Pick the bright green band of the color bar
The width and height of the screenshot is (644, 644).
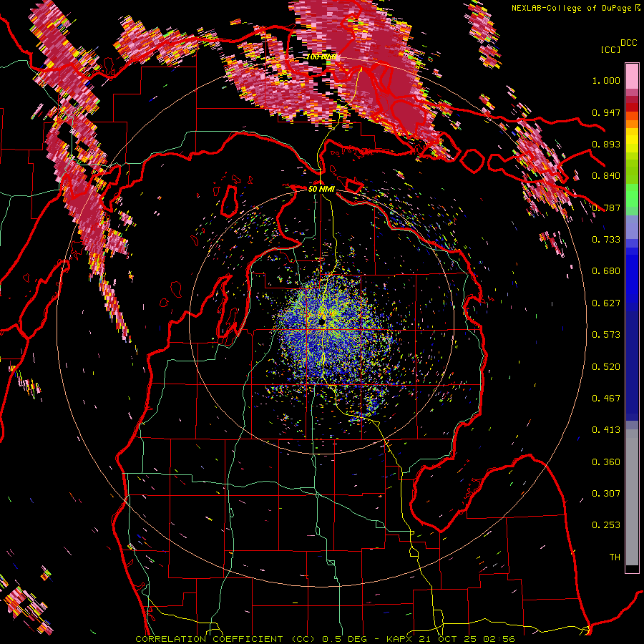pyautogui.click(x=632, y=195)
